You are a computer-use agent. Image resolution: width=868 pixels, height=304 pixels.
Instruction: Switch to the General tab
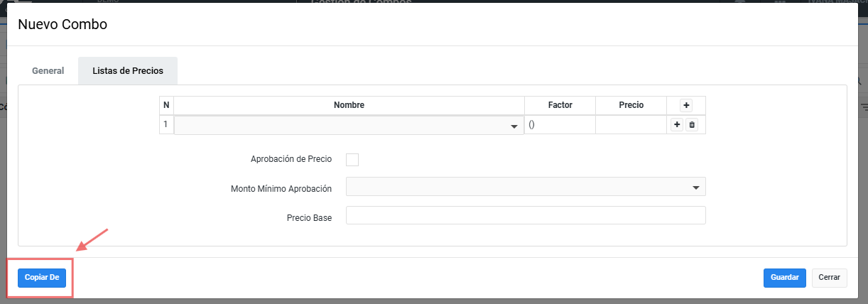48,71
